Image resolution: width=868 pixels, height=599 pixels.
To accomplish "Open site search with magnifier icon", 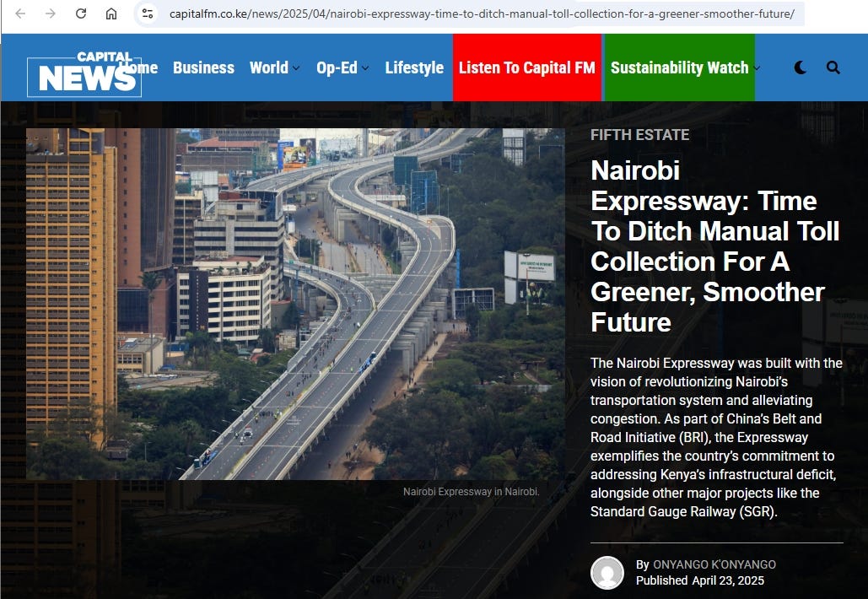I will pos(833,67).
